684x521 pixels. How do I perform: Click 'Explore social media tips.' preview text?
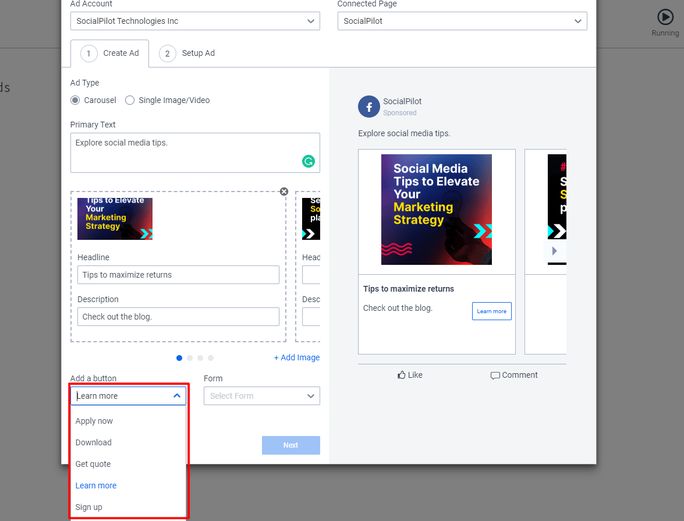(x=404, y=134)
